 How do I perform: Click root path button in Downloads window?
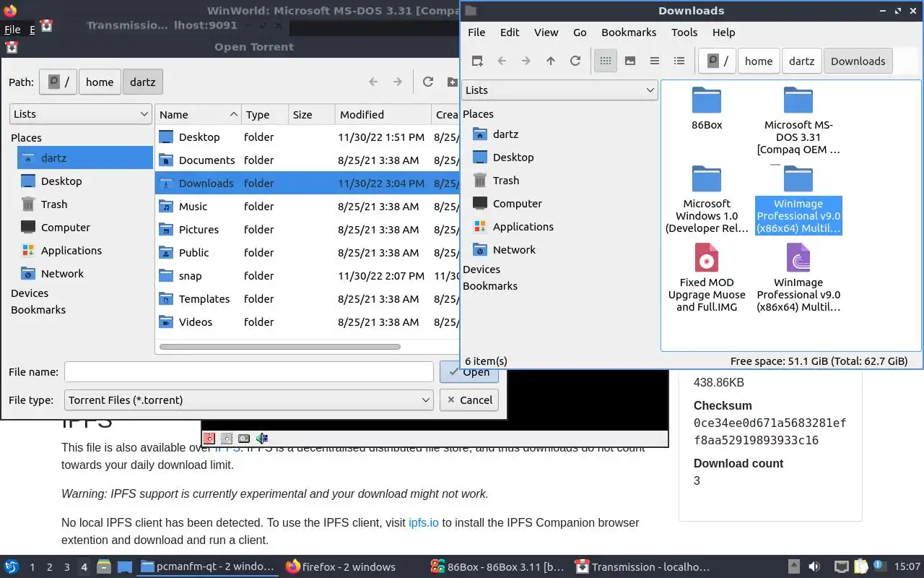pyautogui.click(x=718, y=61)
